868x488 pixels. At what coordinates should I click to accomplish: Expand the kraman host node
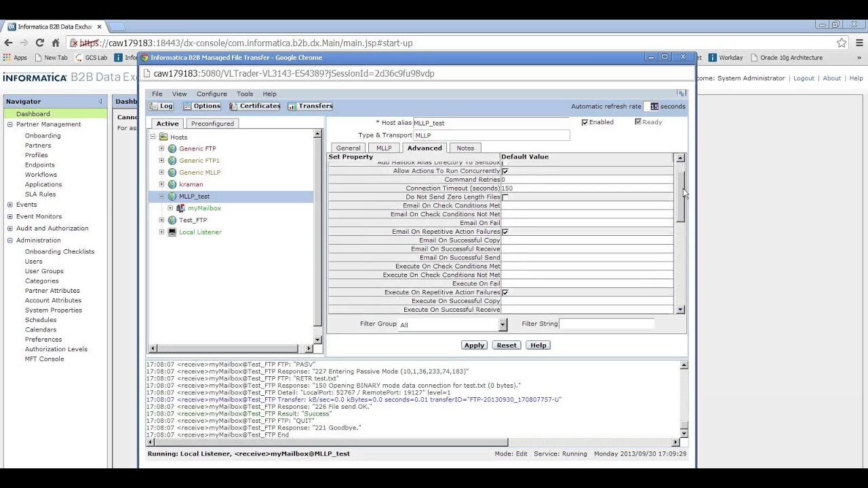click(x=161, y=184)
